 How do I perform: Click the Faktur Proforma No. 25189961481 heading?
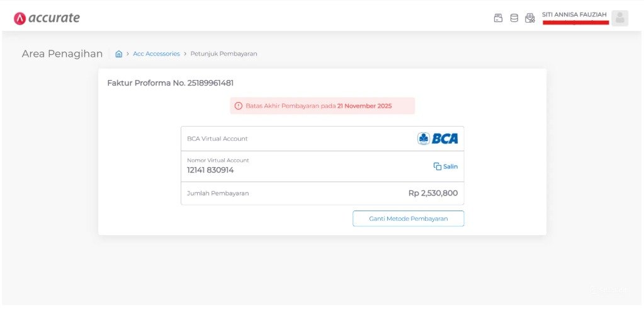(171, 83)
